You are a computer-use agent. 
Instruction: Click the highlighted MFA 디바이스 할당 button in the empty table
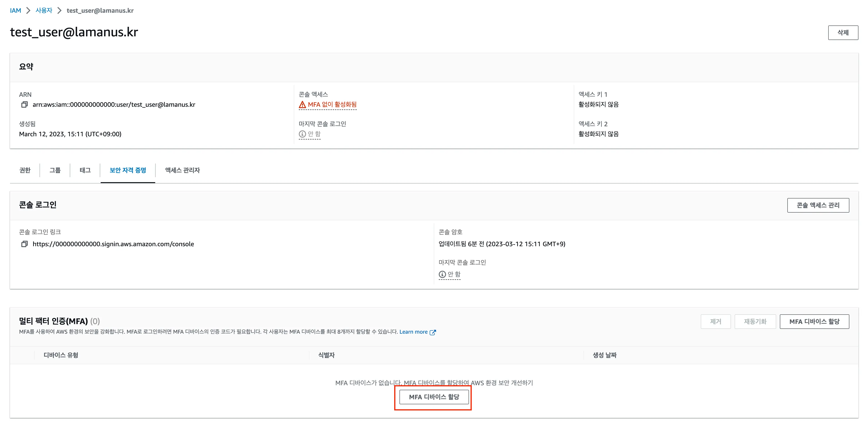pos(434,397)
